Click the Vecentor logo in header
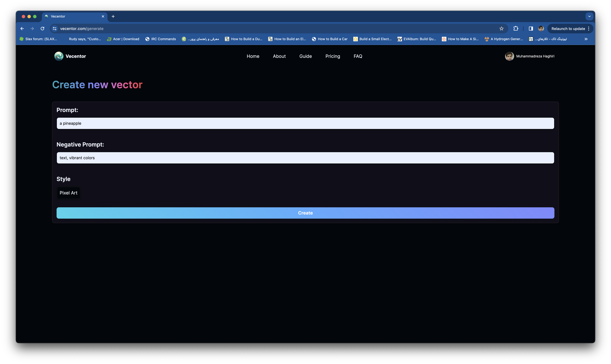The width and height of the screenshot is (611, 364). (x=70, y=56)
